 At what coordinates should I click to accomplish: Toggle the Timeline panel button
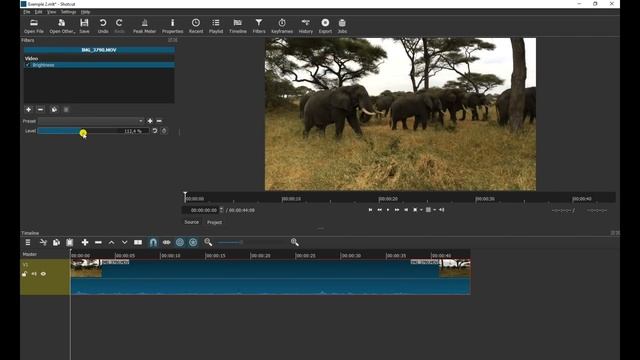coord(238,26)
